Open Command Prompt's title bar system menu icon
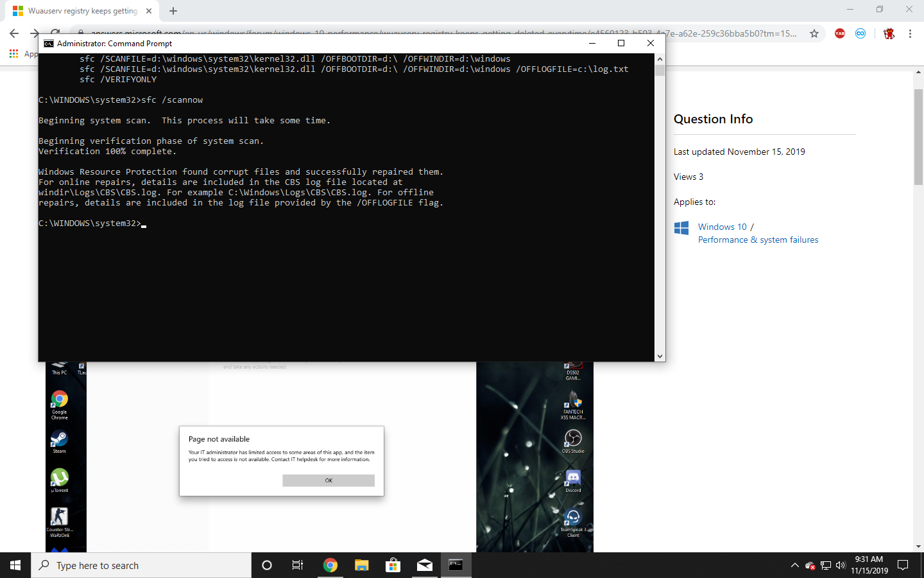 (49, 44)
